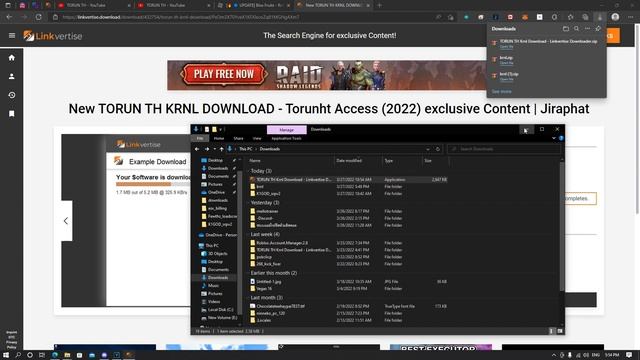Image resolution: width=640 pixels, height=360 pixels.
Task: Open Edge settings and more menu
Action: [x=631, y=17]
